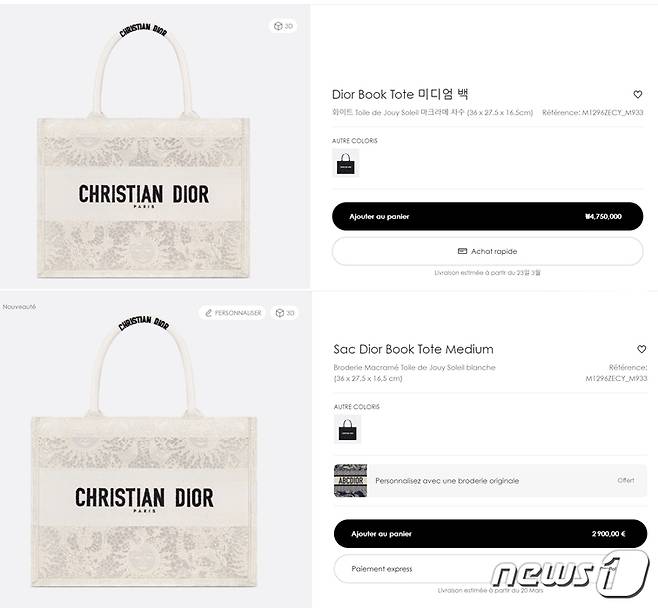Image resolution: width=658 pixels, height=608 pixels.
Task: Click the Dior Book Tote 미디엄 백 title
Action: point(400,94)
